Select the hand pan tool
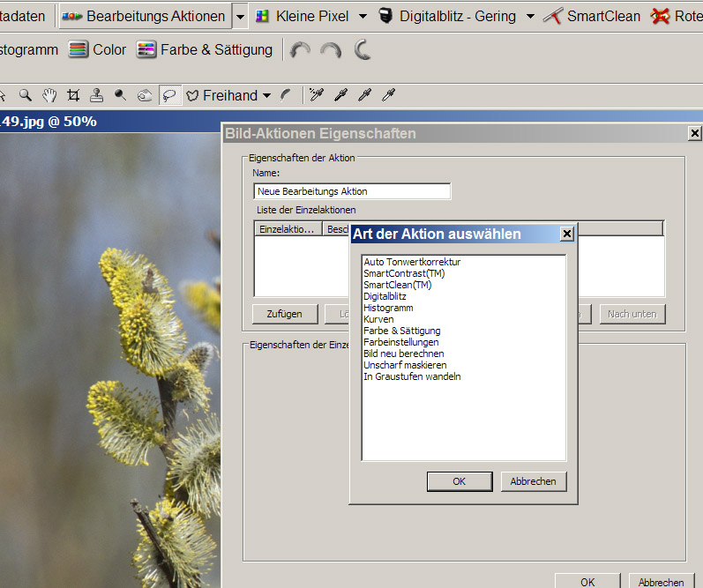The height and width of the screenshot is (588, 703). (49, 95)
